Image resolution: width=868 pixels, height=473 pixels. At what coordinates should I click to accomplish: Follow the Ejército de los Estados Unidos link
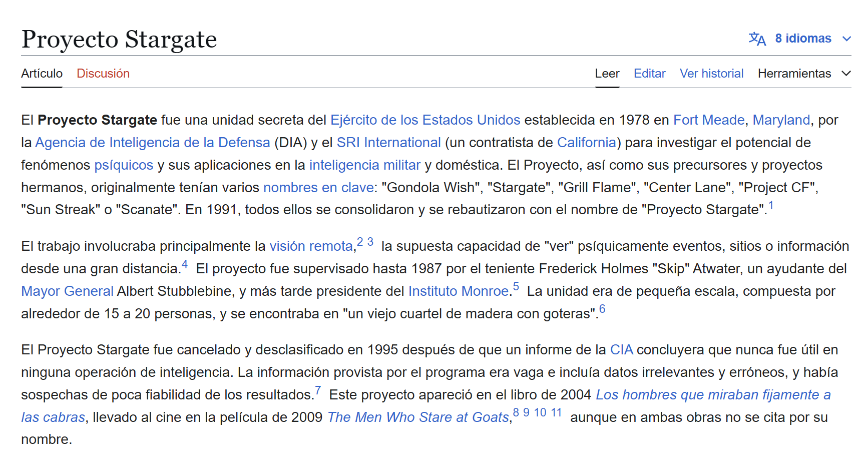(425, 120)
